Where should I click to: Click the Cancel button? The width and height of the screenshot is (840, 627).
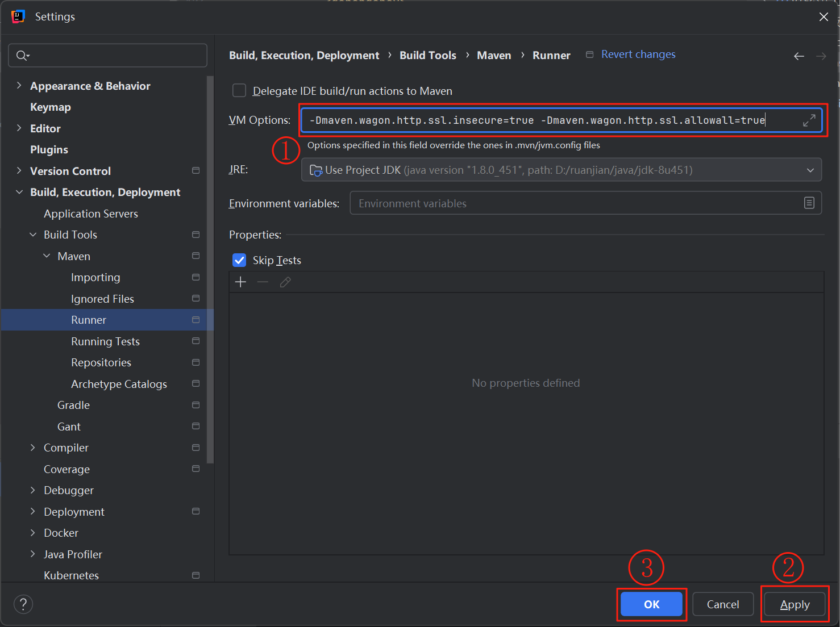coord(723,604)
